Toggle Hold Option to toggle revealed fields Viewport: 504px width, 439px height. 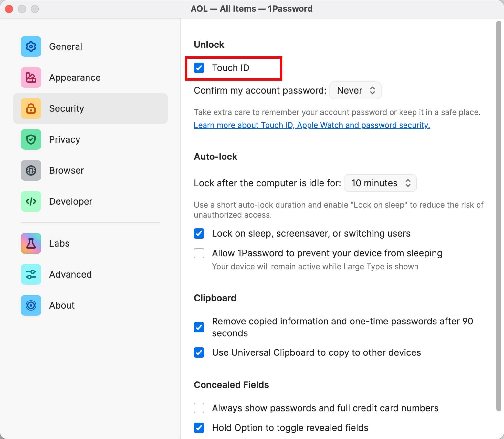pos(199,428)
